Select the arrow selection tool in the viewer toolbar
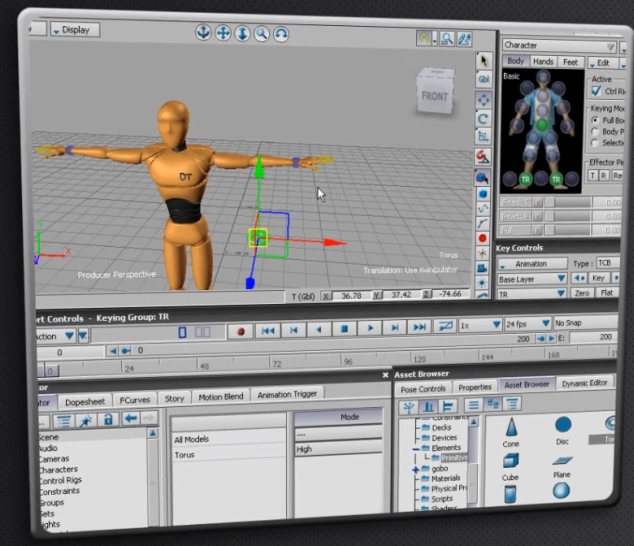634x546 pixels. coord(484,61)
